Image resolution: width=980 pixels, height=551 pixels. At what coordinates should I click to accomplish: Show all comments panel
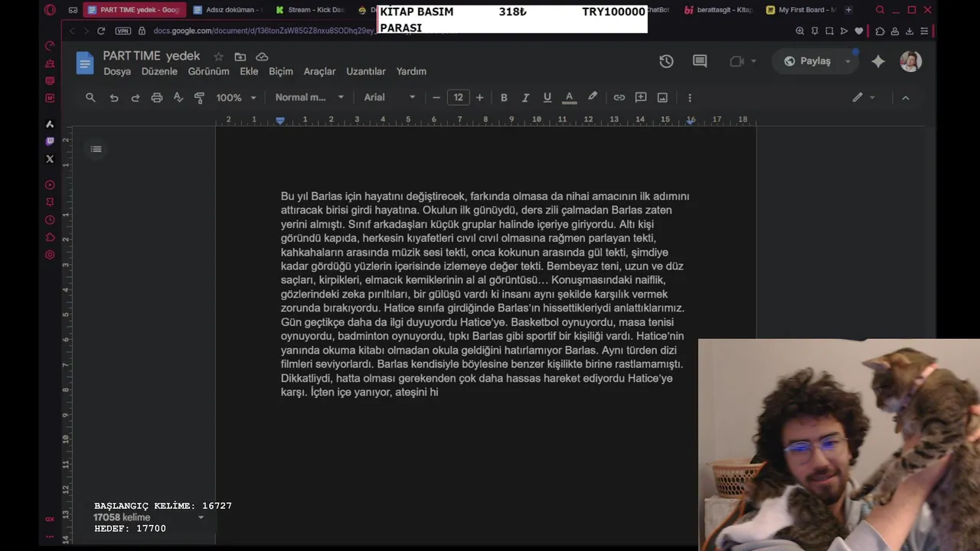[x=700, y=61]
